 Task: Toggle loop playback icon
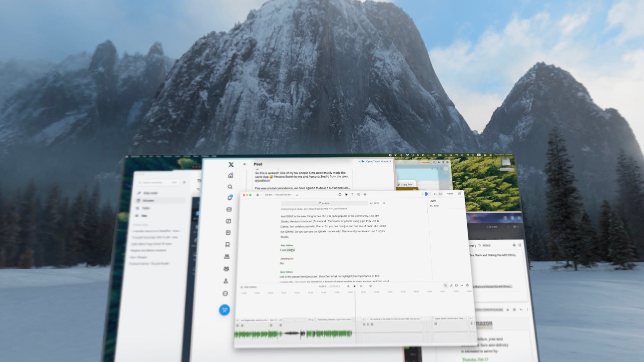tap(371, 286)
